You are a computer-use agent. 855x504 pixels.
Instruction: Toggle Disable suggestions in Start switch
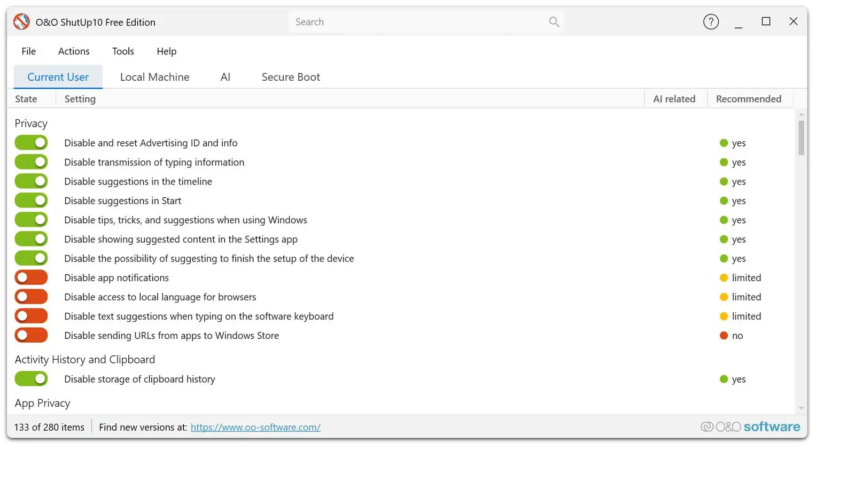click(31, 200)
